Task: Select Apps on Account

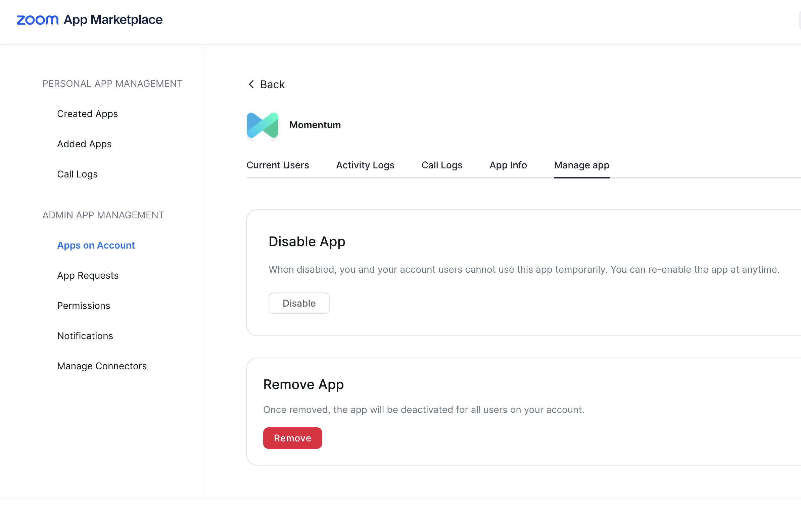Action: click(96, 245)
